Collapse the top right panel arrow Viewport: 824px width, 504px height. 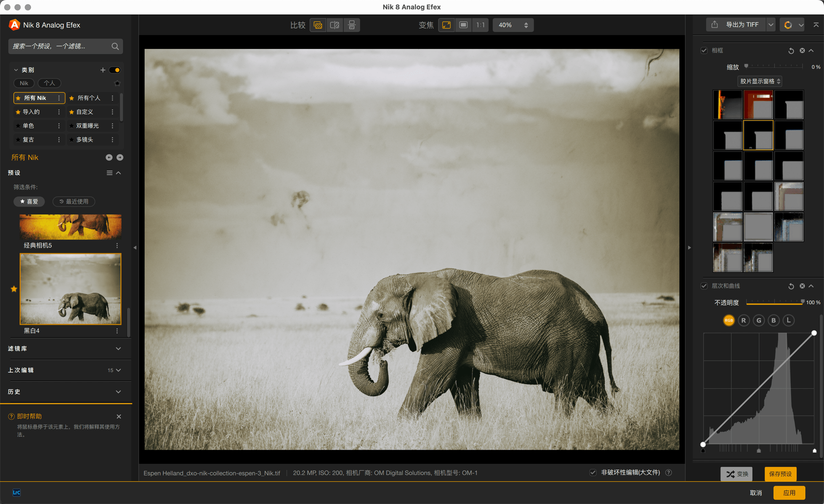(x=816, y=25)
